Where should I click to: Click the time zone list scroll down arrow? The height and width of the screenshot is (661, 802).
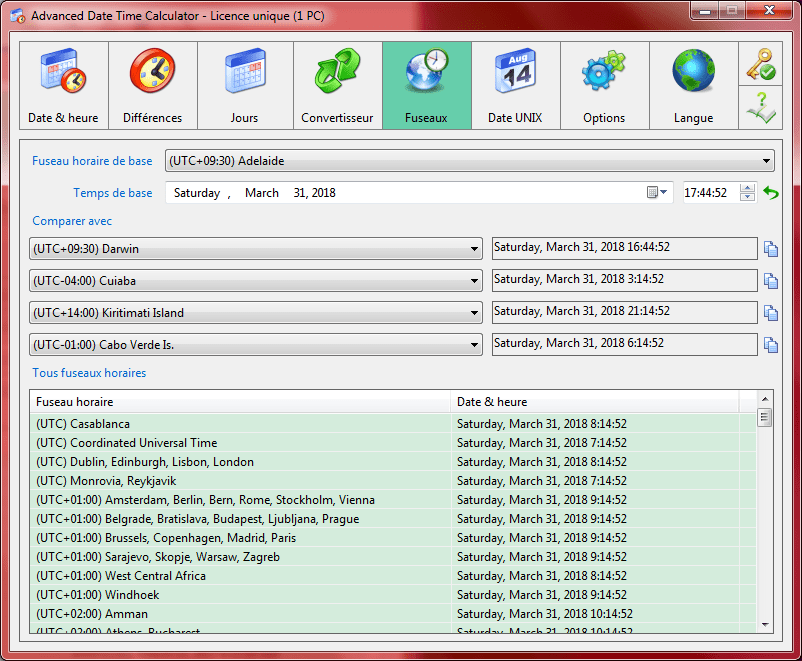[x=765, y=625]
